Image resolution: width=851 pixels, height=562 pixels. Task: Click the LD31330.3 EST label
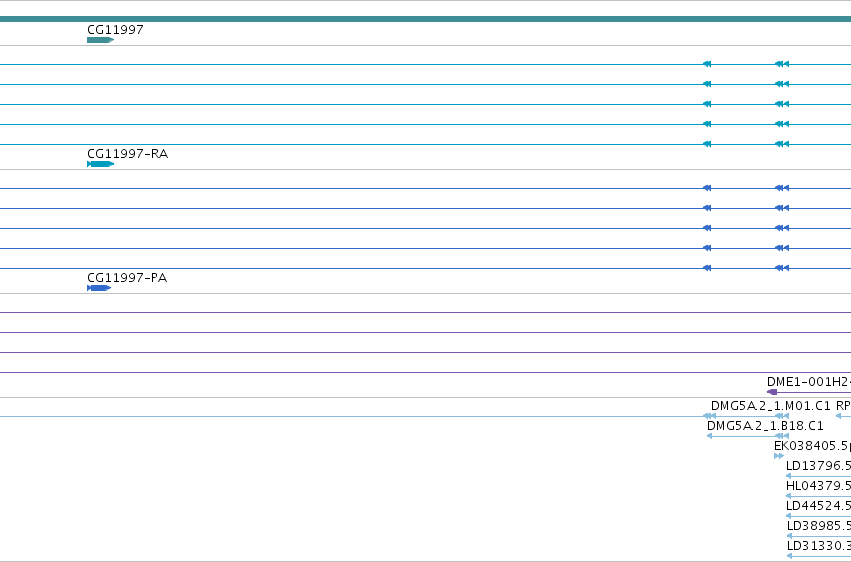click(818, 546)
